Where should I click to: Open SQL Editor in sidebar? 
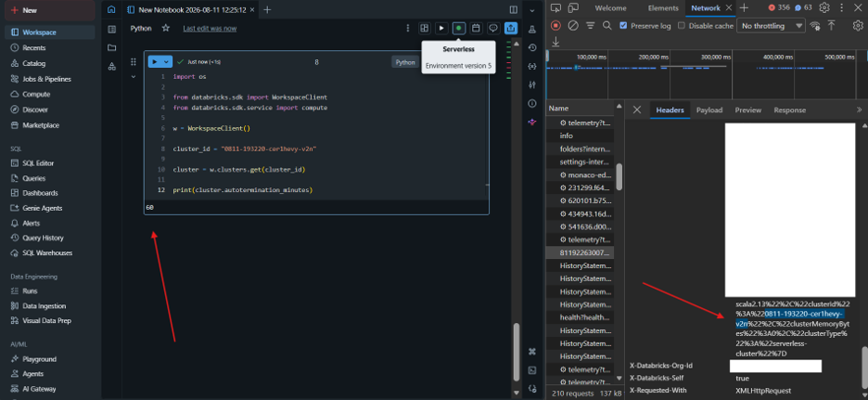(50, 163)
